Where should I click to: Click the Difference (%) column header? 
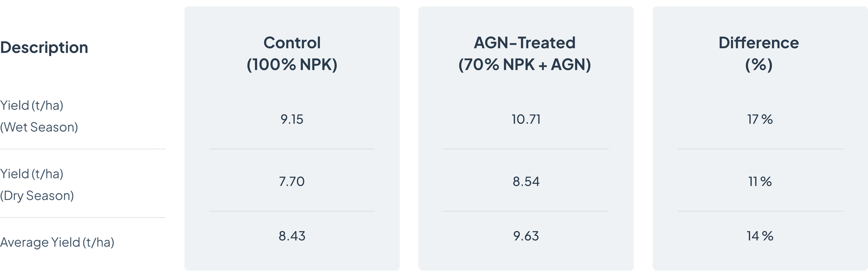pyautogui.click(x=759, y=54)
